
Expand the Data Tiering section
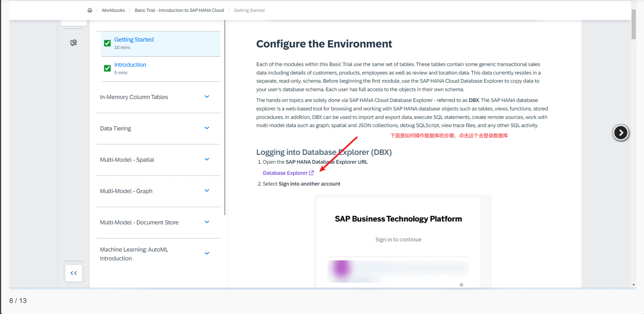pos(207,128)
